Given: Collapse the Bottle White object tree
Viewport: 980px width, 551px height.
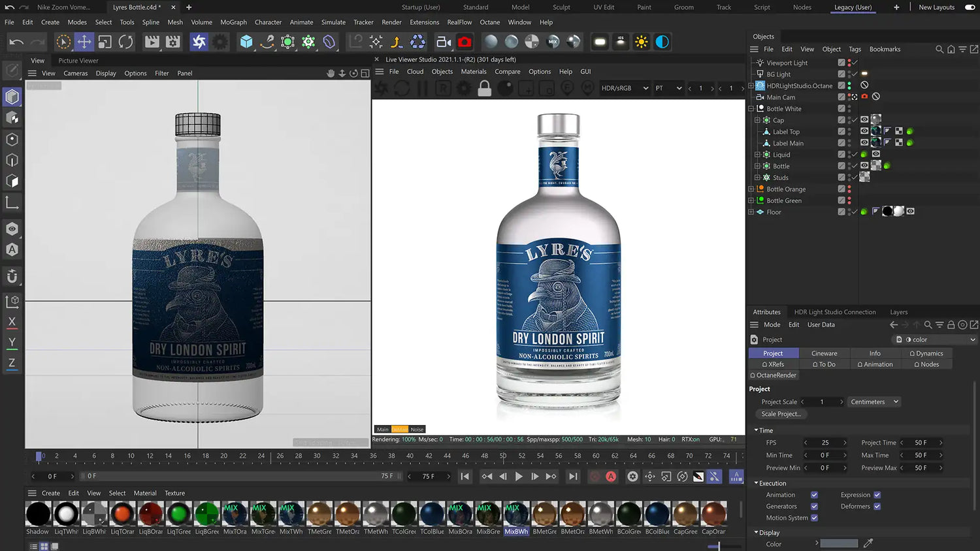Looking at the screenshot, I should click(x=751, y=109).
